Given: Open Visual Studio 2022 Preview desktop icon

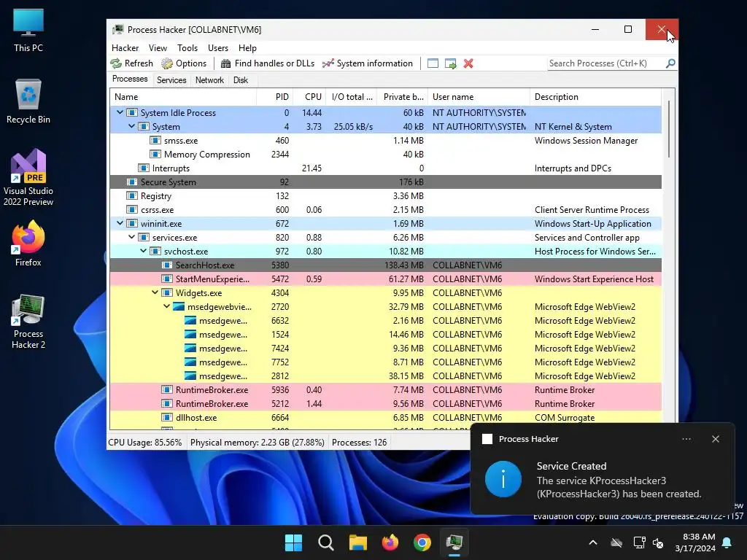Looking at the screenshot, I should pos(28,177).
